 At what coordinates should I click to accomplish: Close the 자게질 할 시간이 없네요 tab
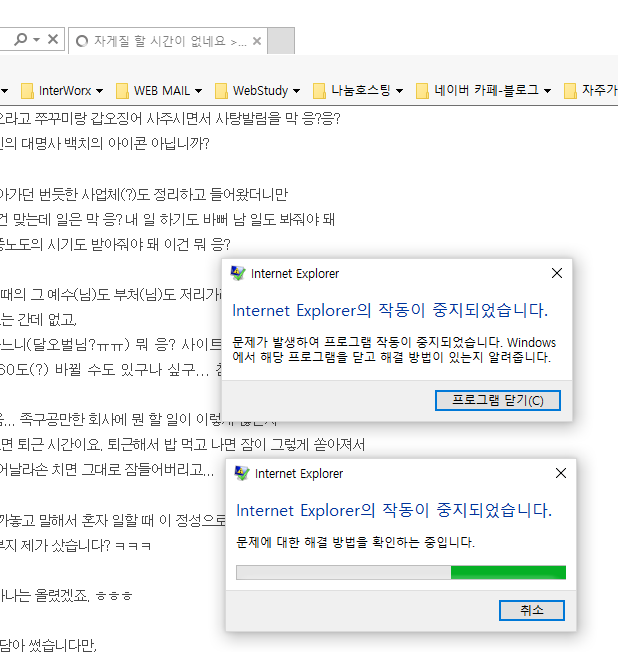point(257,42)
